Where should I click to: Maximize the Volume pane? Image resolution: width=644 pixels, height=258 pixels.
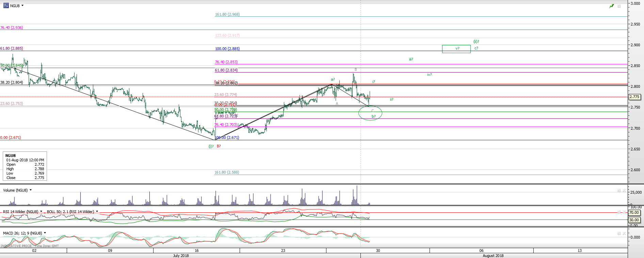(619, 191)
